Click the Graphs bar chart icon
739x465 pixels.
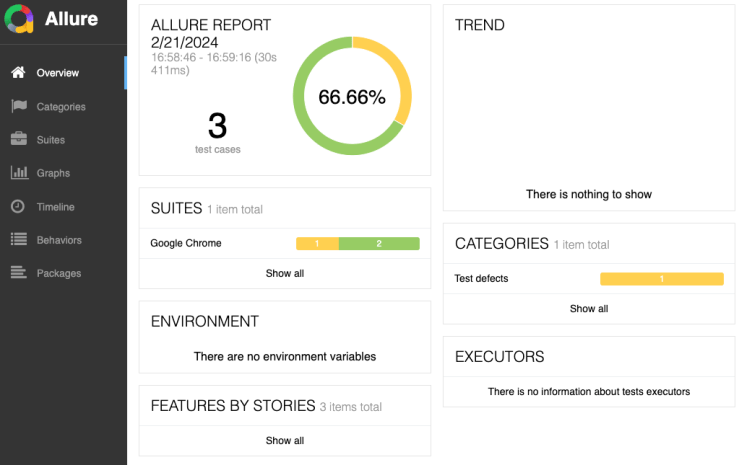coord(18,173)
